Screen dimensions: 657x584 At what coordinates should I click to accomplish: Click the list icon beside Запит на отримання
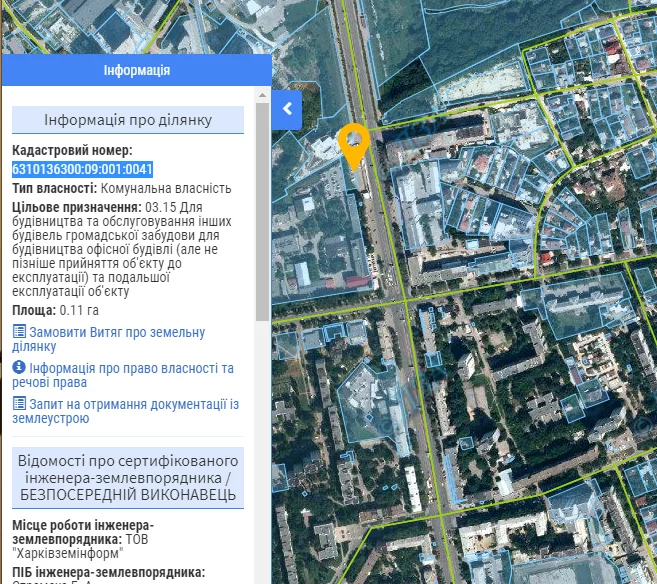point(19,404)
